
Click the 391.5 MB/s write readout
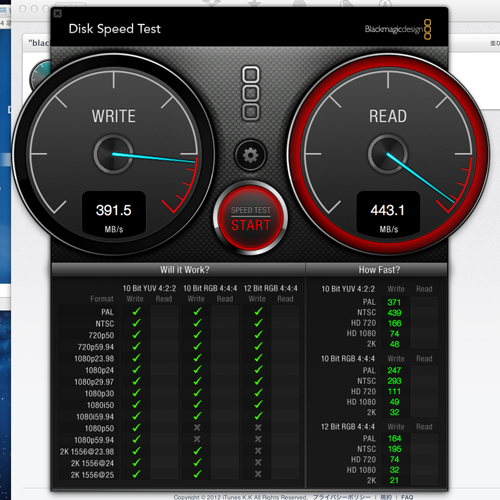click(x=114, y=213)
